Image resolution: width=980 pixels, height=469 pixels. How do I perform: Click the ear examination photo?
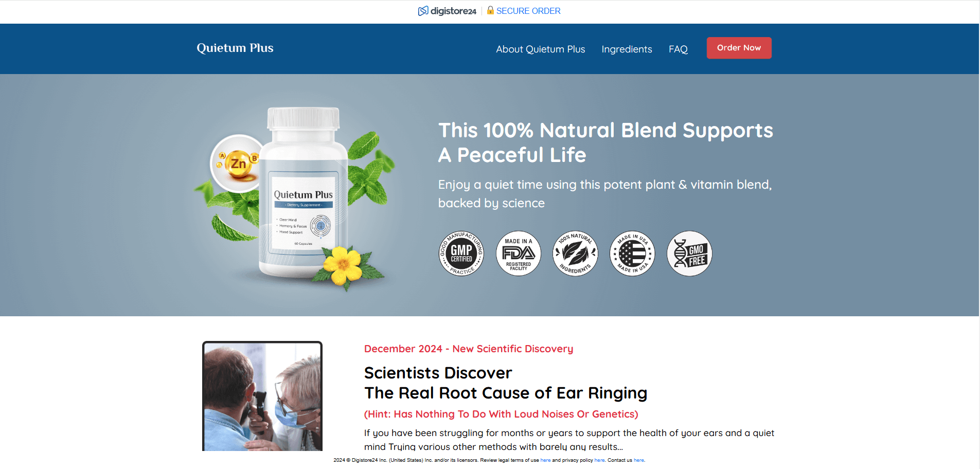pos(262,396)
